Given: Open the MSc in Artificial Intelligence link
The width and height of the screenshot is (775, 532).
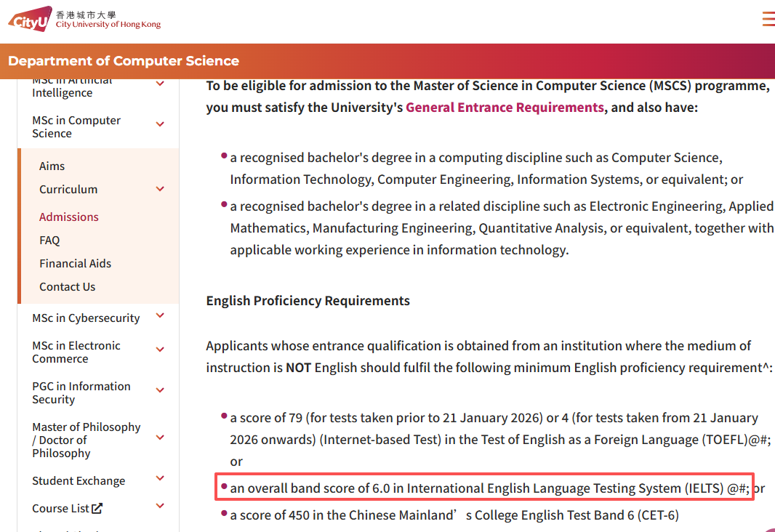Looking at the screenshot, I should point(72,86).
